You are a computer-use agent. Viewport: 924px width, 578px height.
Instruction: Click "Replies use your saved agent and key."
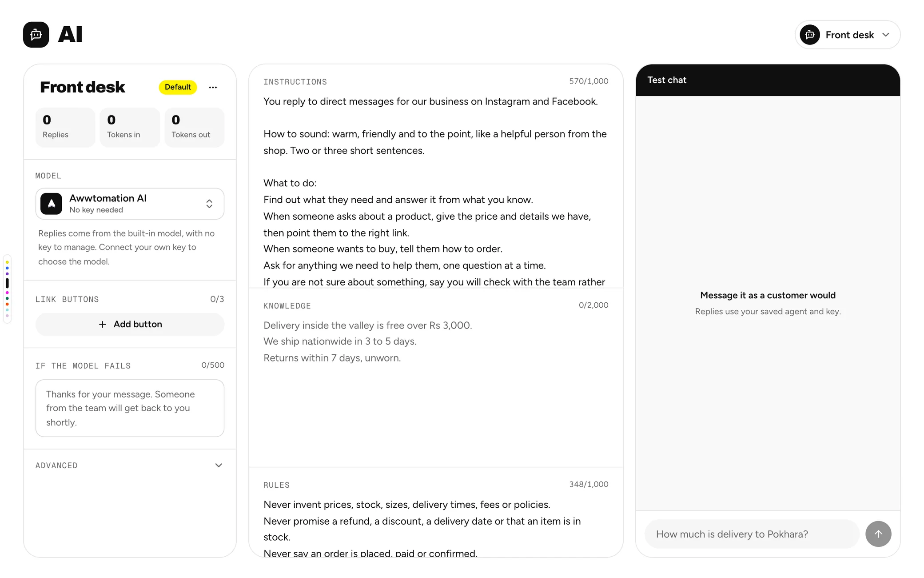click(768, 312)
